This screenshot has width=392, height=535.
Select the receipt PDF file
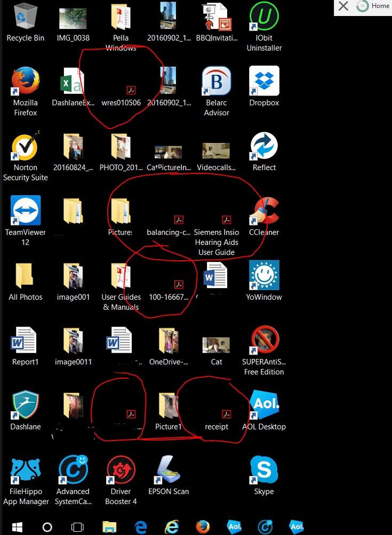226,414
